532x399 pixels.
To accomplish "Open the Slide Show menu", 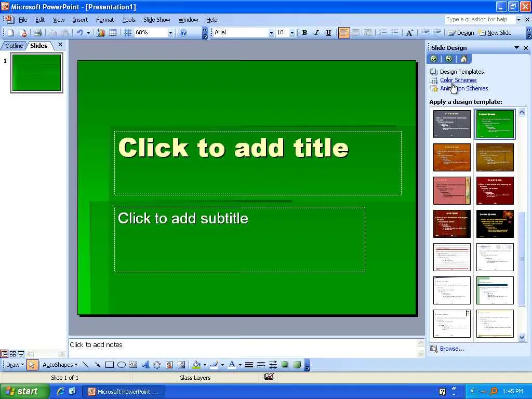I will click(x=156, y=20).
